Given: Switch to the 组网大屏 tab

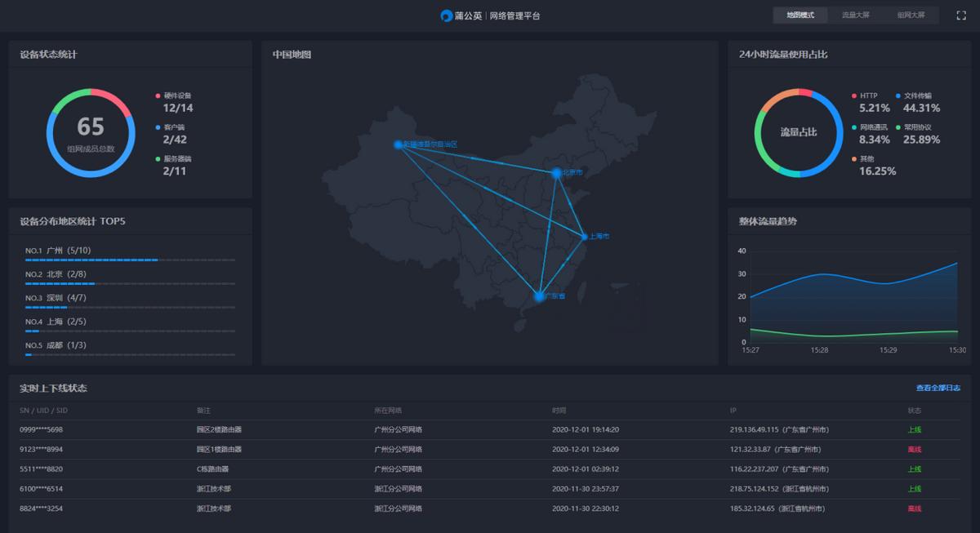Looking at the screenshot, I should [911, 14].
